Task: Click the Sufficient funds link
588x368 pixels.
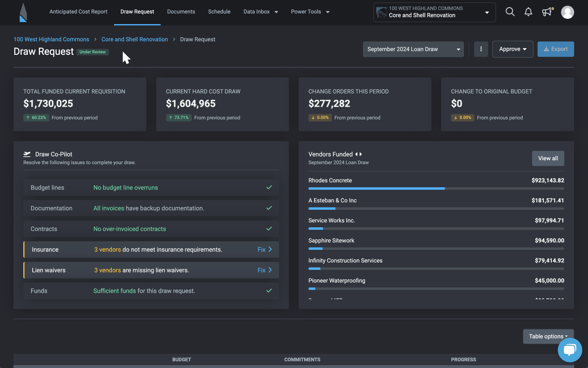Action: click(x=115, y=291)
